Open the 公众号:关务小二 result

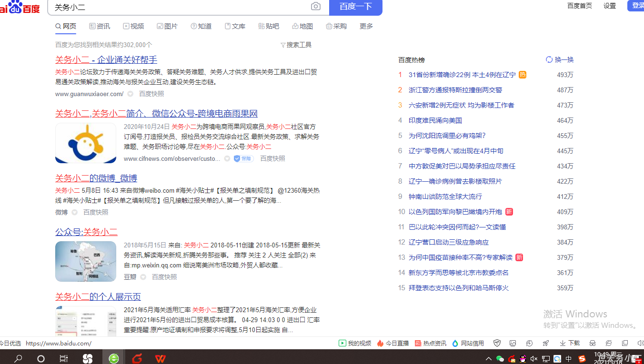point(86,232)
